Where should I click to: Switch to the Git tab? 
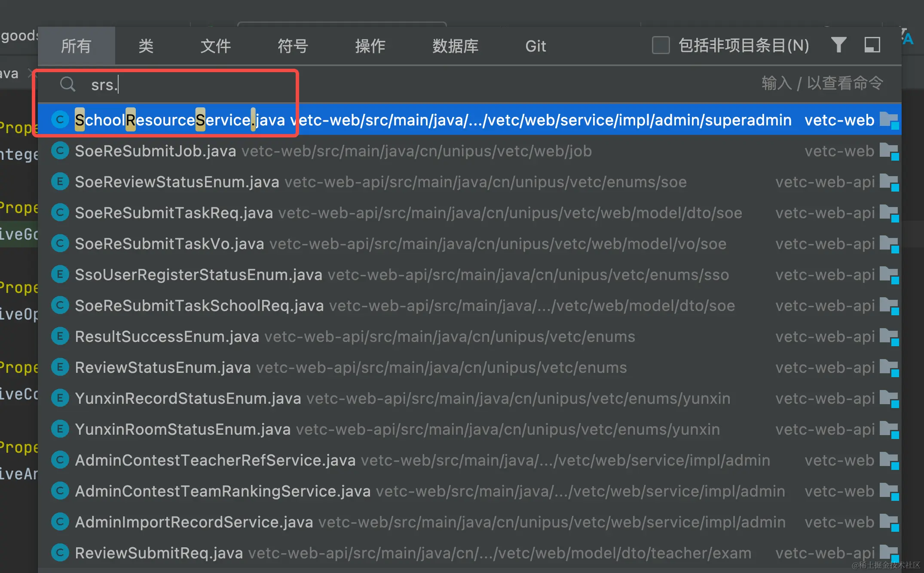click(535, 46)
